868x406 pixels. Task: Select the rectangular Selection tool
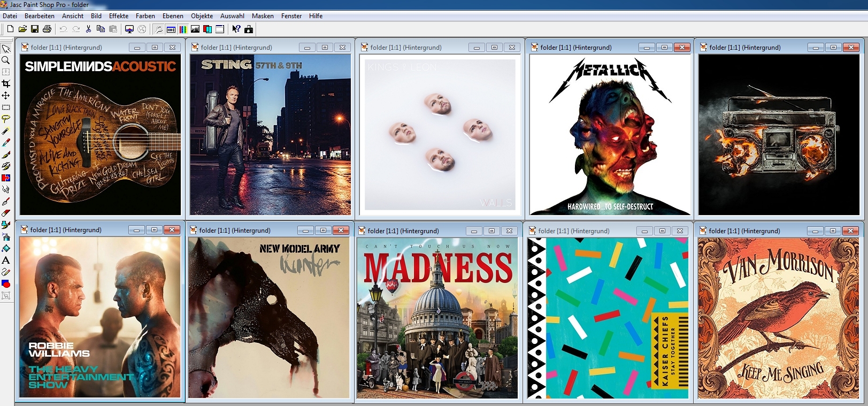(6, 108)
